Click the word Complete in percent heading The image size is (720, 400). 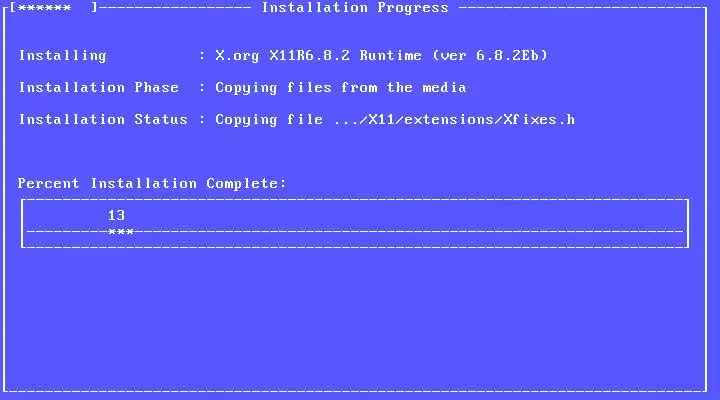tap(246, 183)
